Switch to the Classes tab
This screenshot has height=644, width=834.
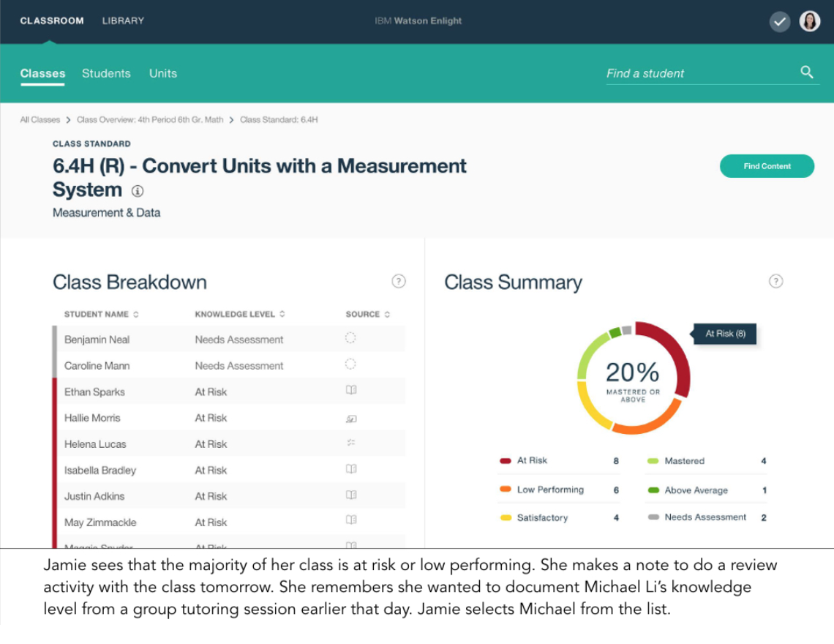(x=42, y=73)
